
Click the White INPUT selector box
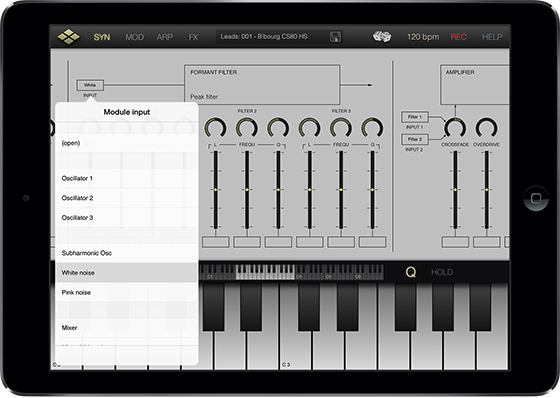coord(90,85)
